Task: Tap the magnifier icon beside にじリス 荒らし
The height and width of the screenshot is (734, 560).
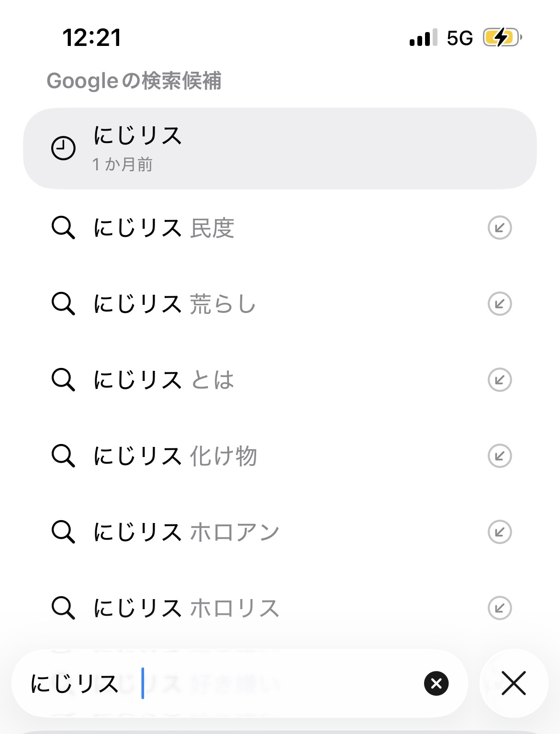Action: (63, 303)
